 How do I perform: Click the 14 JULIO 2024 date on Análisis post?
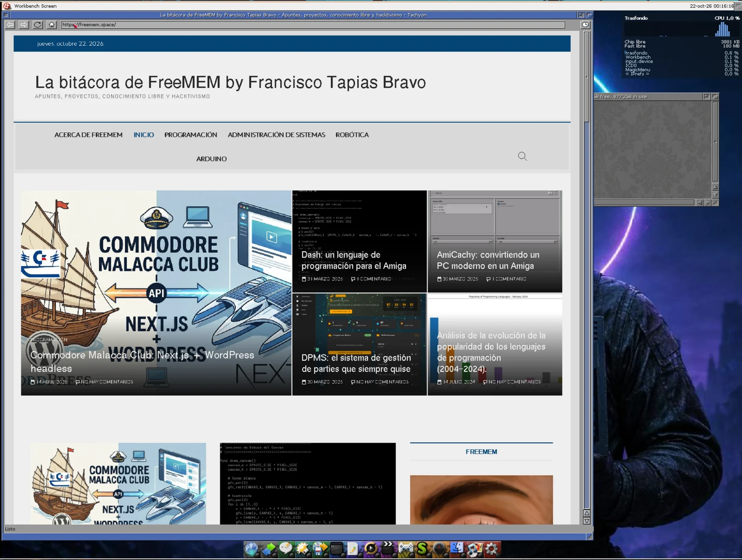[456, 382]
